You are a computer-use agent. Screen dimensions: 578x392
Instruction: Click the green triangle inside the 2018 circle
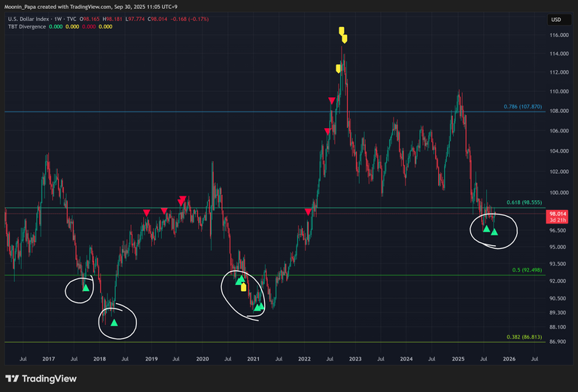pos(114,322)
